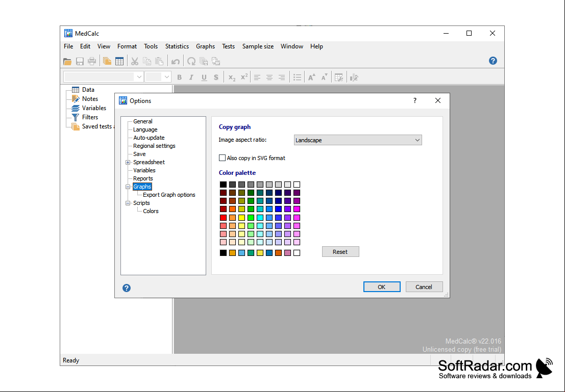Expand the Spreadsheet tree node
The image size is (565, 392).
point(128,162)
